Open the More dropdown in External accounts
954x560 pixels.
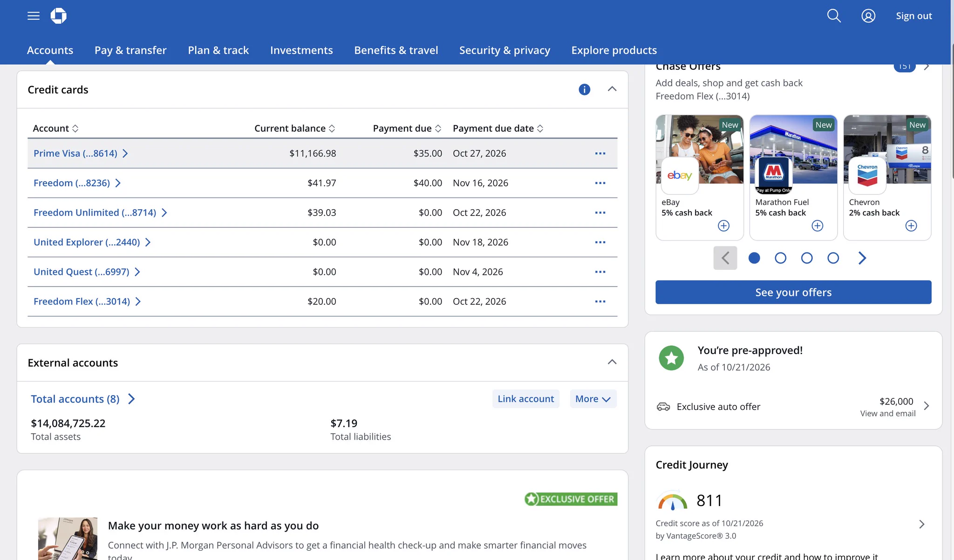tap(593, 399)
